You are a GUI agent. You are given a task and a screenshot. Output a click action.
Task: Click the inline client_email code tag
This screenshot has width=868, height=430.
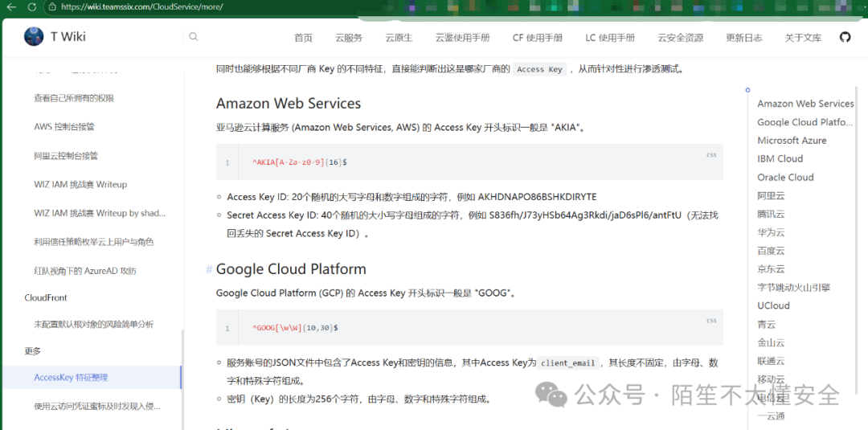tap(568, 363)
